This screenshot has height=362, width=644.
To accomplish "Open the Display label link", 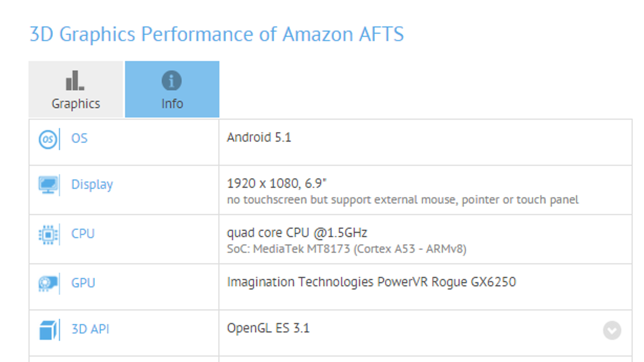I will 92,185.
